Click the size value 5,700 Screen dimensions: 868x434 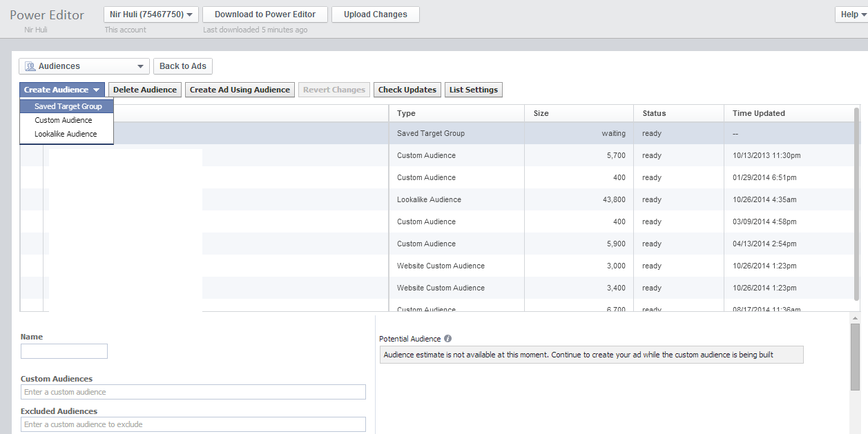617,155
